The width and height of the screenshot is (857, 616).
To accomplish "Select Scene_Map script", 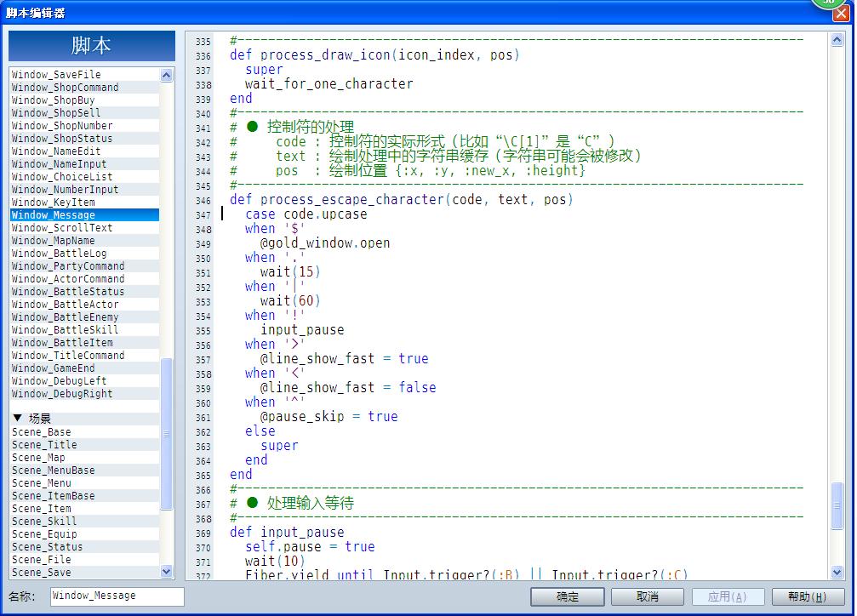I will click(85, 458).
